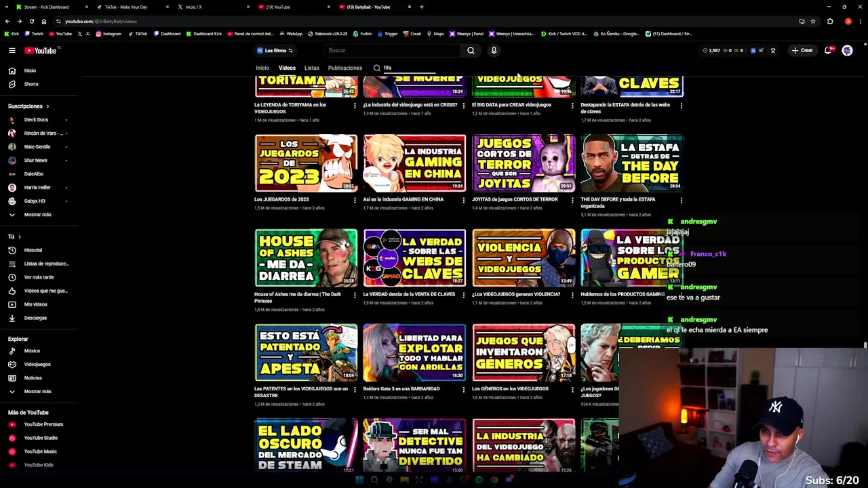
Task: Select the channel Videos tab
Action: tap(287, 68)
